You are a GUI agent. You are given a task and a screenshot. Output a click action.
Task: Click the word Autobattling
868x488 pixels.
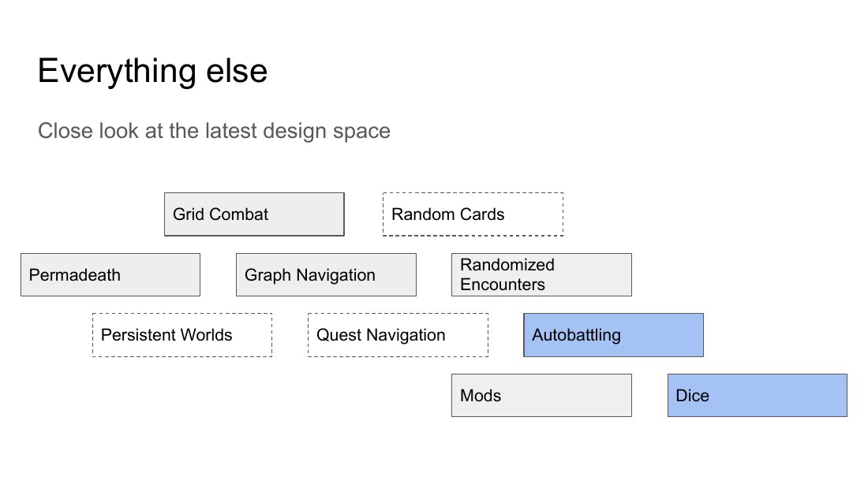pos(576,335)
